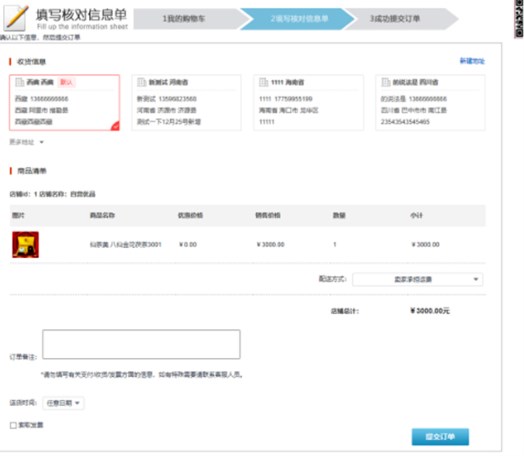
Task: Tick the invoice checkbox above the submit button
Action: pyautogui.click(x=13, y=425)
